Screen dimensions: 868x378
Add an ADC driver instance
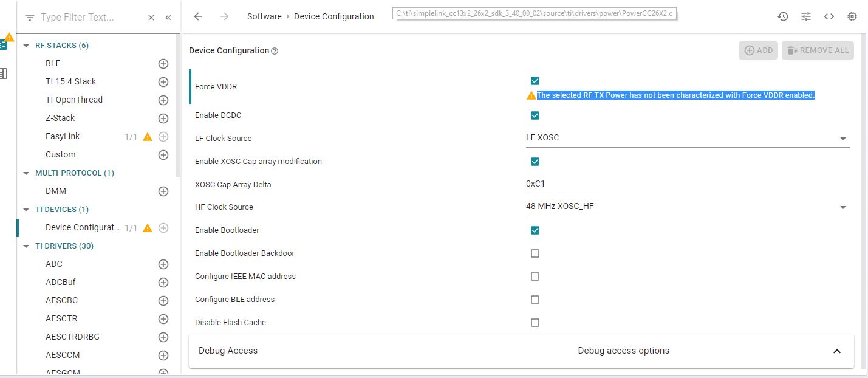[x=163, y=264]
